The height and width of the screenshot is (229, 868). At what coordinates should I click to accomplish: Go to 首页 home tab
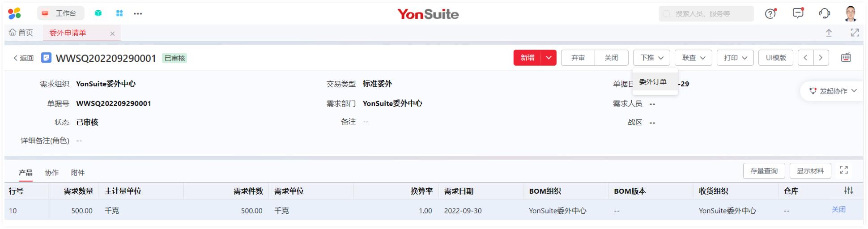coord(21,33)
